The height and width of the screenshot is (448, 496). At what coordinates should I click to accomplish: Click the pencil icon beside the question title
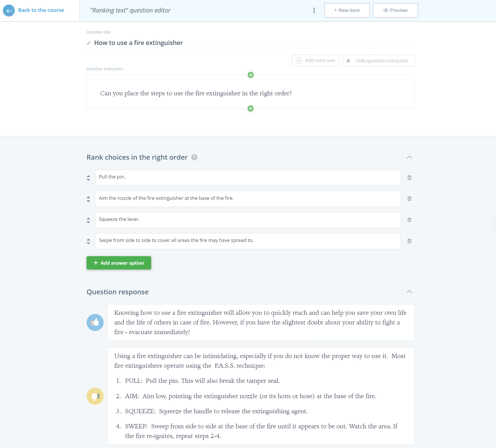click(x=89, y=43)
